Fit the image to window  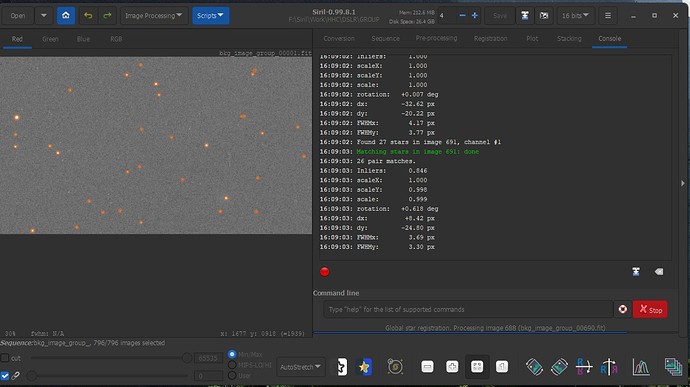(x=477, y=366)
